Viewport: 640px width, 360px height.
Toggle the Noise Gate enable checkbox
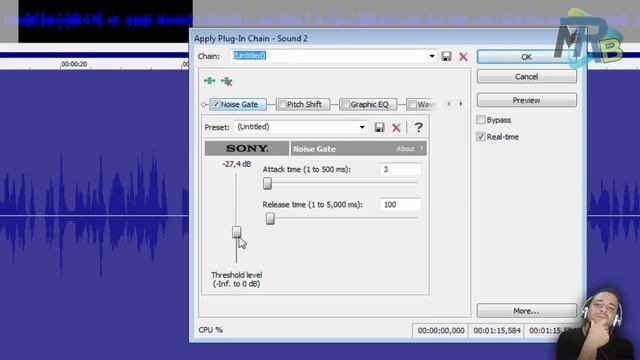tap(216, 104)
